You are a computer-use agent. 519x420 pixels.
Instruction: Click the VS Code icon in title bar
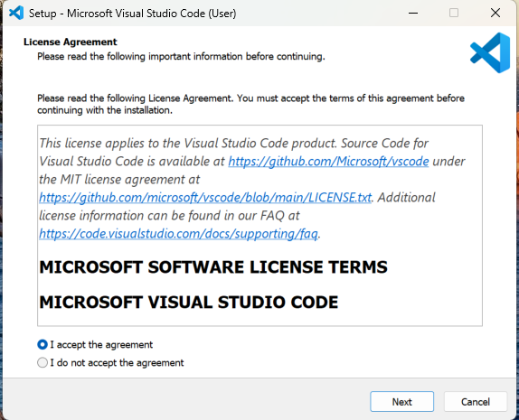(x=16, y=14)
